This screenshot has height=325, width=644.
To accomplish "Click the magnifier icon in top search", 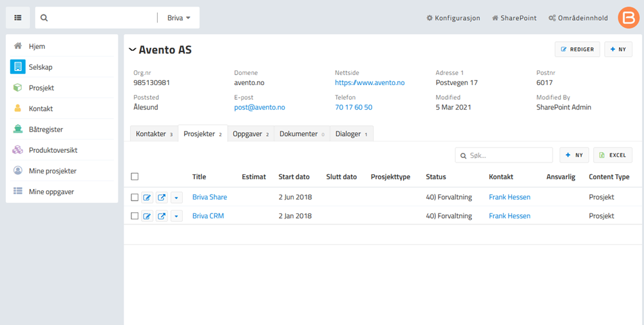I will tap(44, 18).
